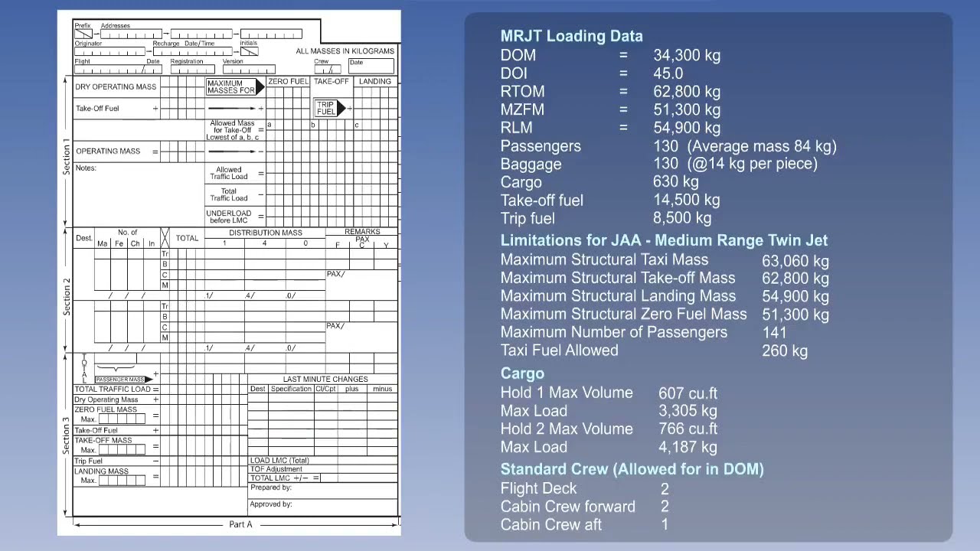Viewport: 980px width, 551px height.
Task: Click the "Specification" column header
Action: point(291,389)
